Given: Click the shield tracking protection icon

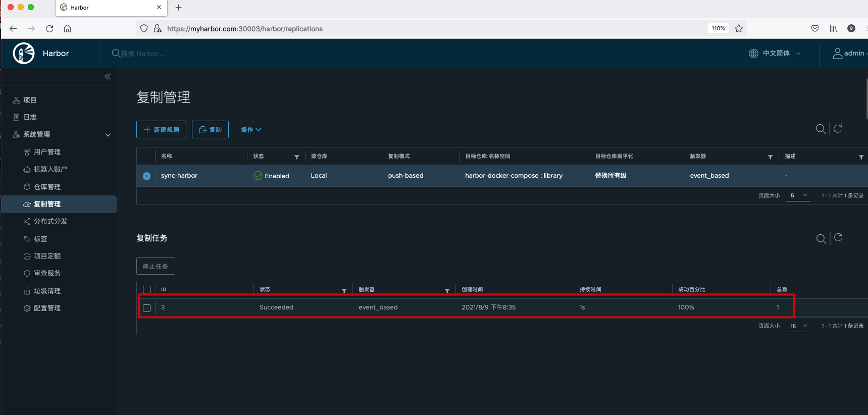Looking at the screenshot, I should 144,29.
